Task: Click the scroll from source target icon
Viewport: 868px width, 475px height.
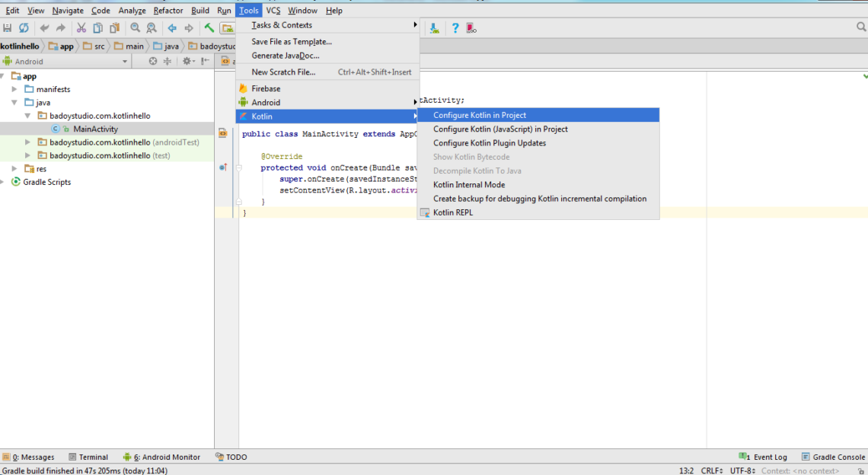Action: point(153,62)
